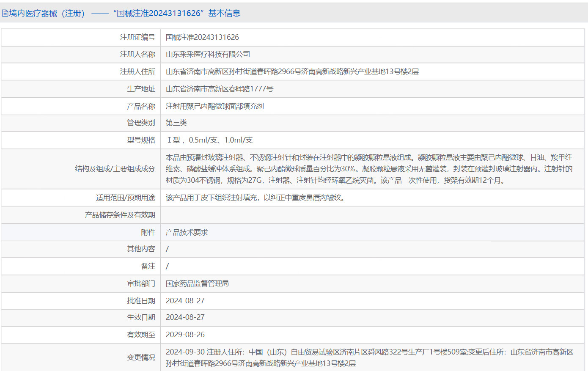
Task: Click the 产品储存条件及有效期 label
Action: 120,215
